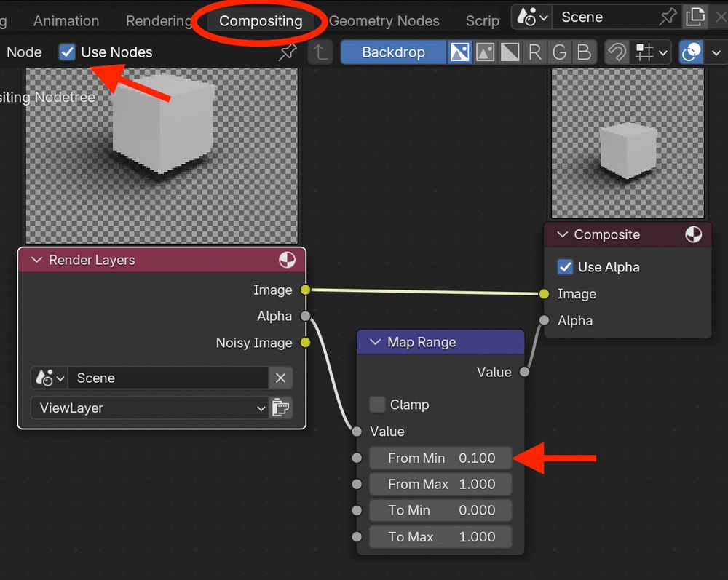Click render active scene icon beside ViewLayer
Screen dimensions: 728x580
coord(280,408)
